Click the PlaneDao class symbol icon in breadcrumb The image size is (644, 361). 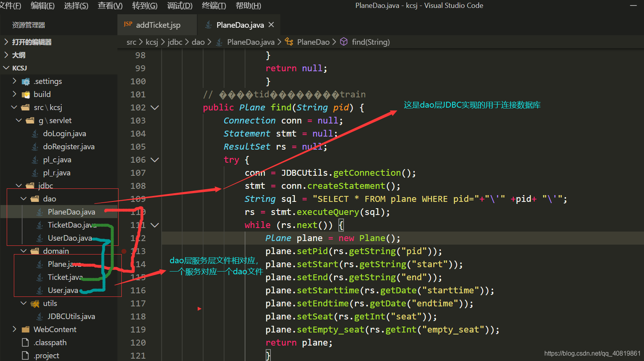click(x=289, y=42)
